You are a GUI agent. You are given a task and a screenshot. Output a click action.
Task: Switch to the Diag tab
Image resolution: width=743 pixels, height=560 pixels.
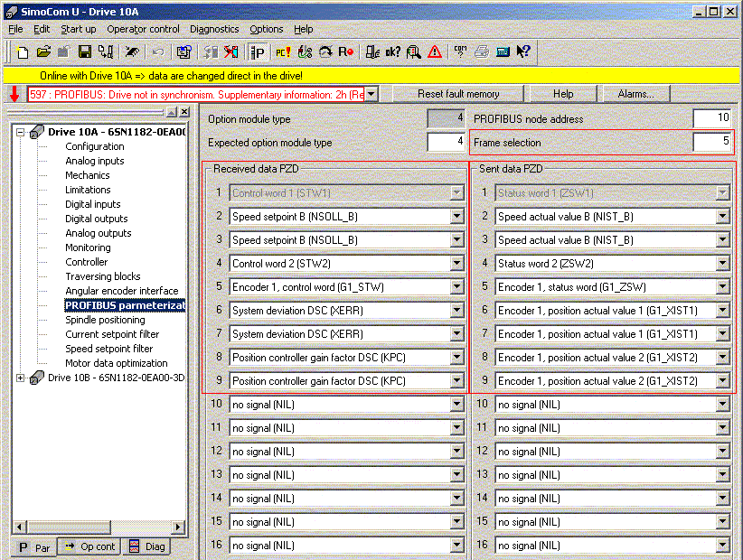[x=147, y=546]
